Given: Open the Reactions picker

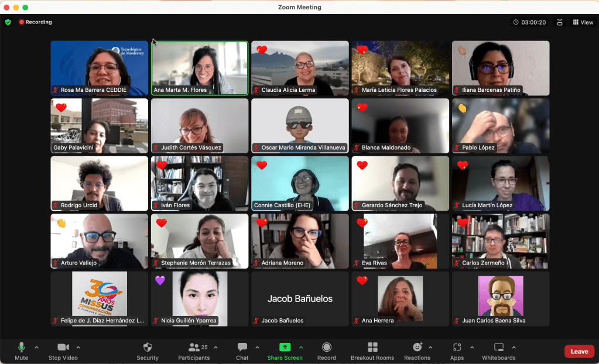Looking at the screenshot, I should [x=417, y=351].
